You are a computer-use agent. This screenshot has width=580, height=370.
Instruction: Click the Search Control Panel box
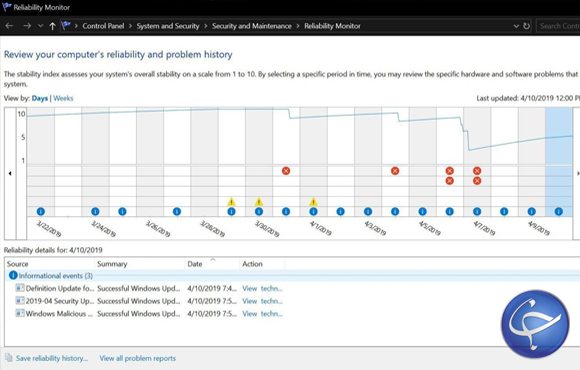[x=558, y=26]
